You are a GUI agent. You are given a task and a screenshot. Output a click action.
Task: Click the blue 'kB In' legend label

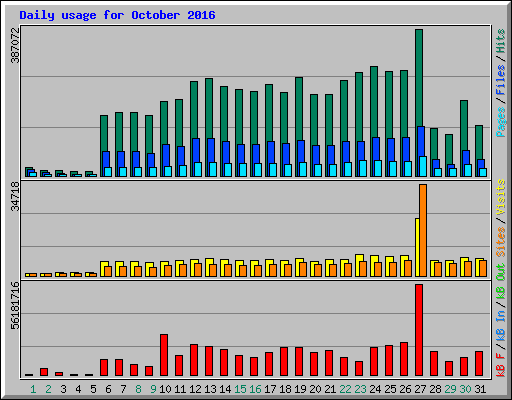[x=501, y=326]
